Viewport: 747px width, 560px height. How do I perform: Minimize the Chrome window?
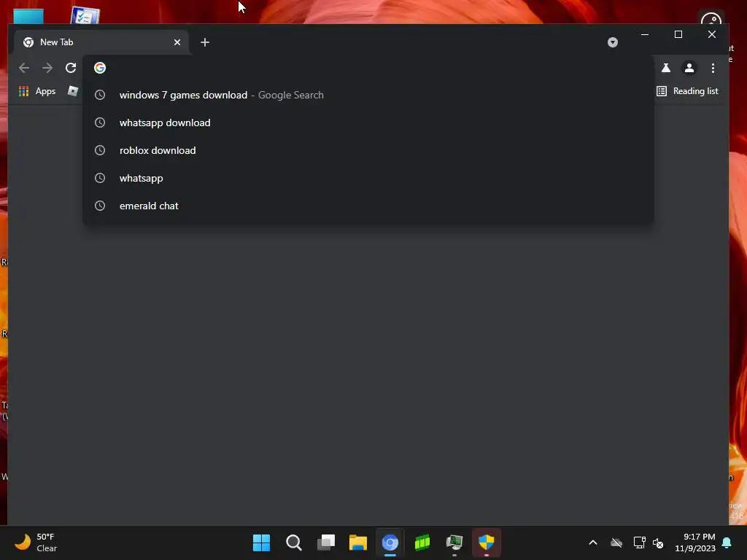click(645, 34)
